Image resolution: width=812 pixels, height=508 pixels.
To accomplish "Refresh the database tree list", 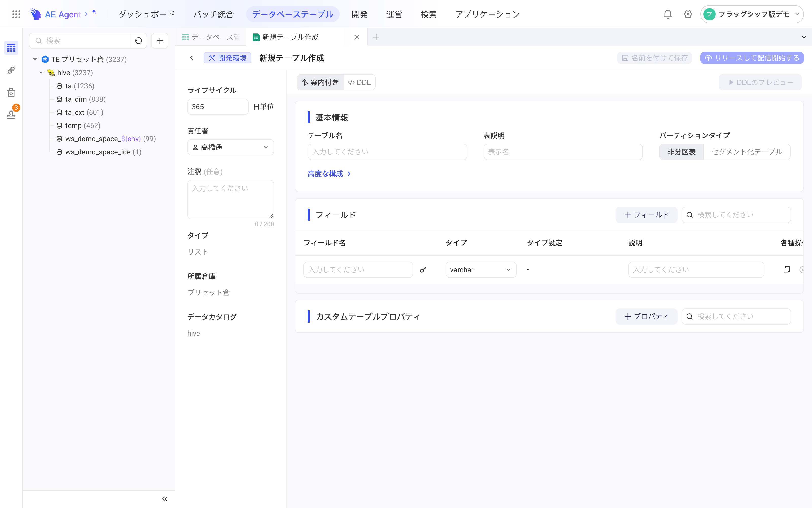I will click(x=138, y=41).
